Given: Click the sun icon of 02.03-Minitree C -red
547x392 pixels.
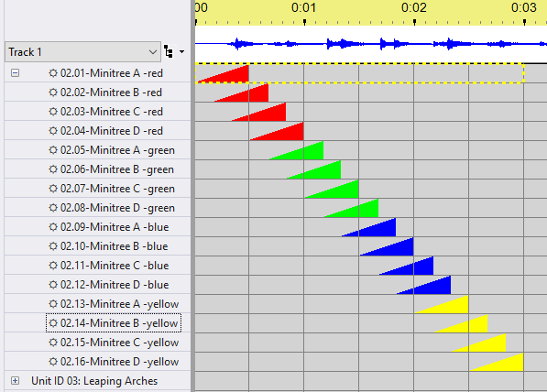Looking at the screenshot, I should [x=53, y=112].
